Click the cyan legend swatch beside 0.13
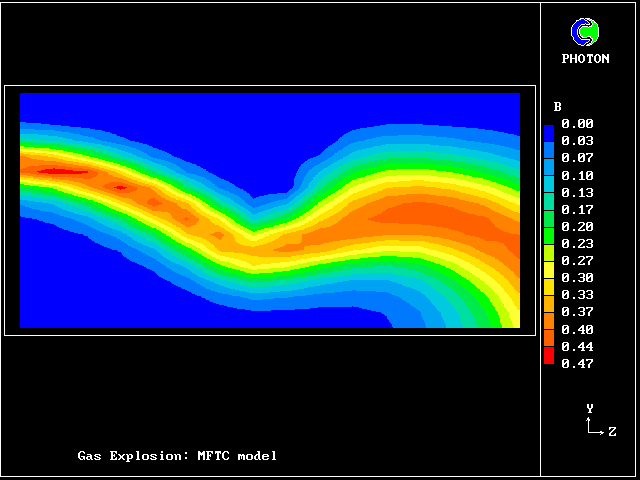Screen dimensions: 640x480 [549, 192]
